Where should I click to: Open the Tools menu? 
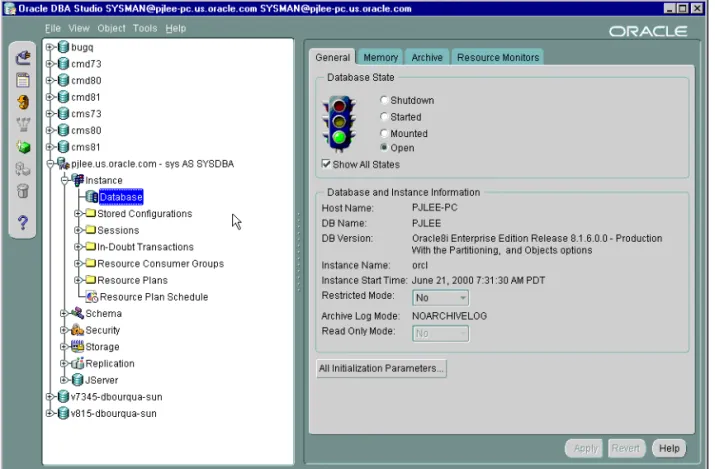[x=145, y=28]
